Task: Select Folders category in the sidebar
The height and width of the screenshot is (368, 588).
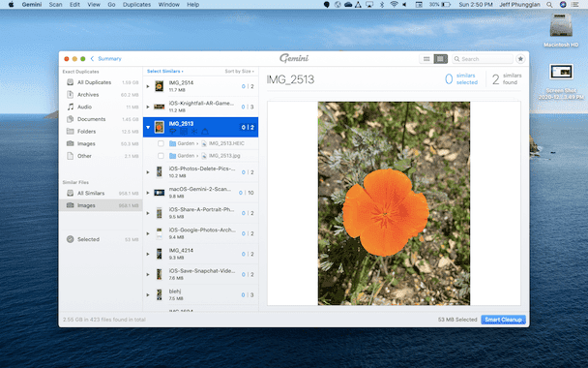Action: [101, 132]
